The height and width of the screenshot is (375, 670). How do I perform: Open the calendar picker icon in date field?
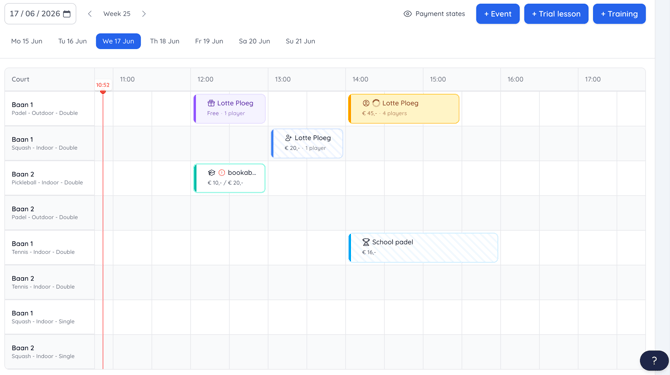tap(67, 14)
